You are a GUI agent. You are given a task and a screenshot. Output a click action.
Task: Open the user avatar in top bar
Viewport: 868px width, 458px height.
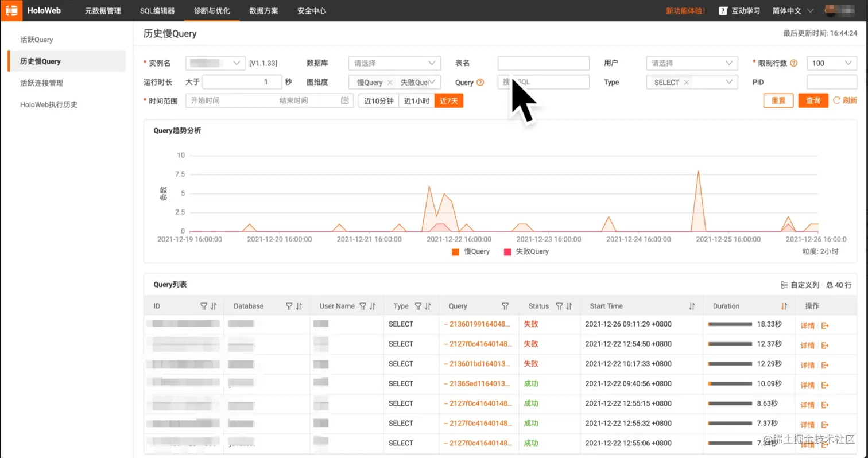coord(832,10)
